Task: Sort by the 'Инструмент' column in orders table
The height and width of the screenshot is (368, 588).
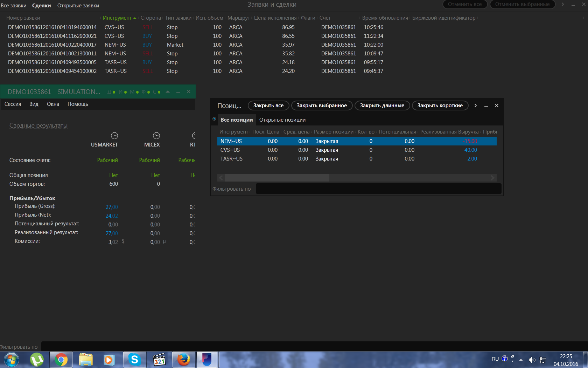Action: pos(117,18)
